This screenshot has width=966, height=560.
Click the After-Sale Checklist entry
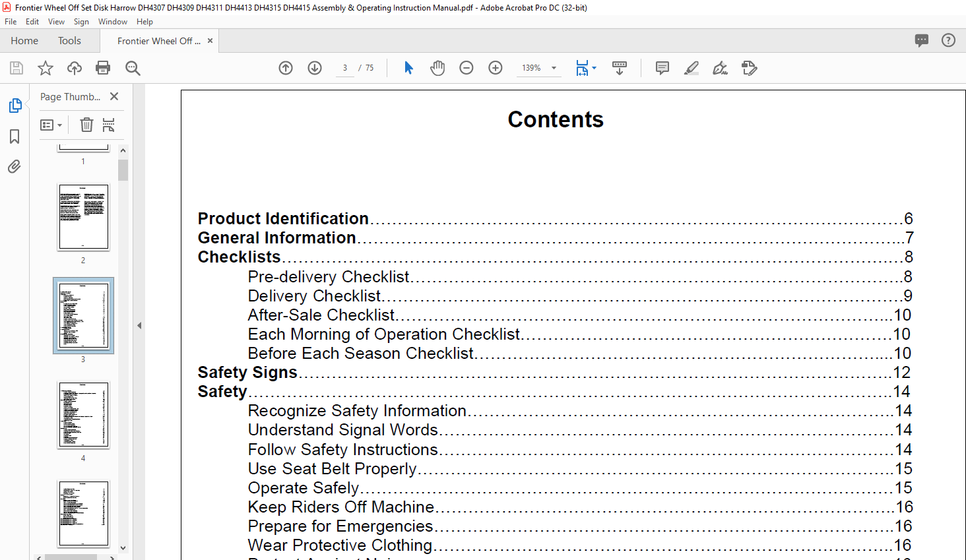(581, 315)
